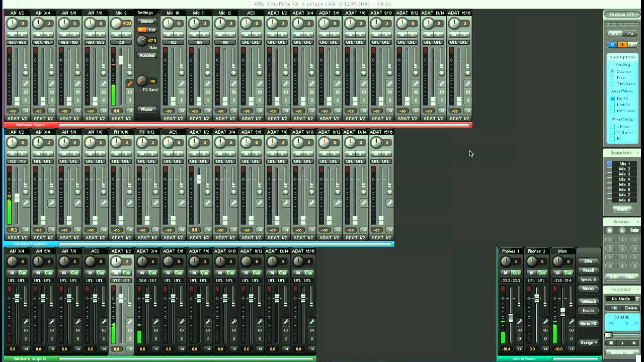The image size is (644, 362).
Task: Collapse the Snapshots panel
Action: point(638,152)
